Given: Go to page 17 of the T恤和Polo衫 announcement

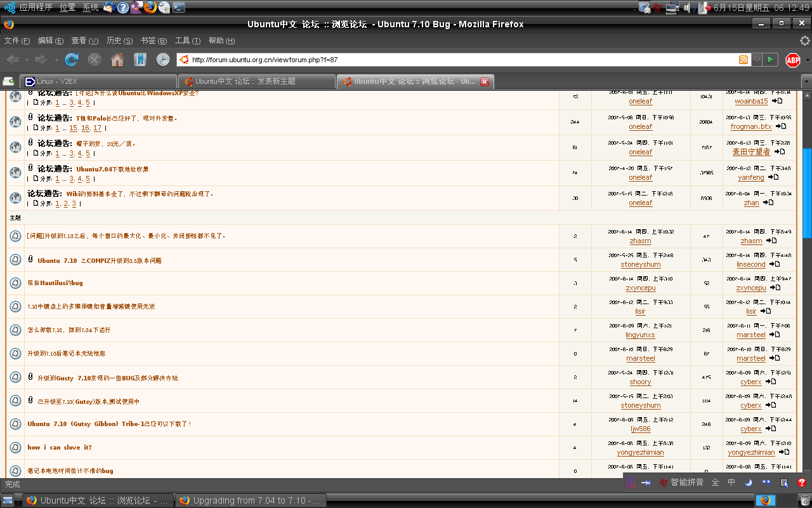Looking at the screenshot, I should [x=97, y=128].
